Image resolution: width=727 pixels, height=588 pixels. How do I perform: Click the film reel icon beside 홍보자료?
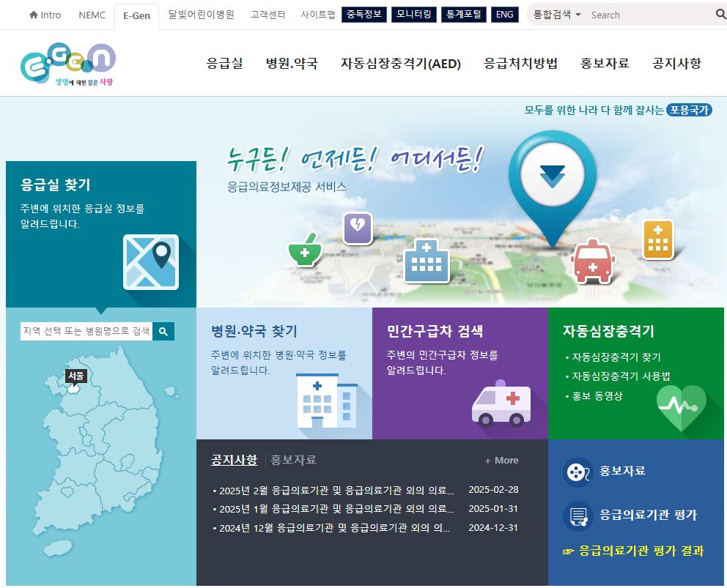tap(577, 472)
